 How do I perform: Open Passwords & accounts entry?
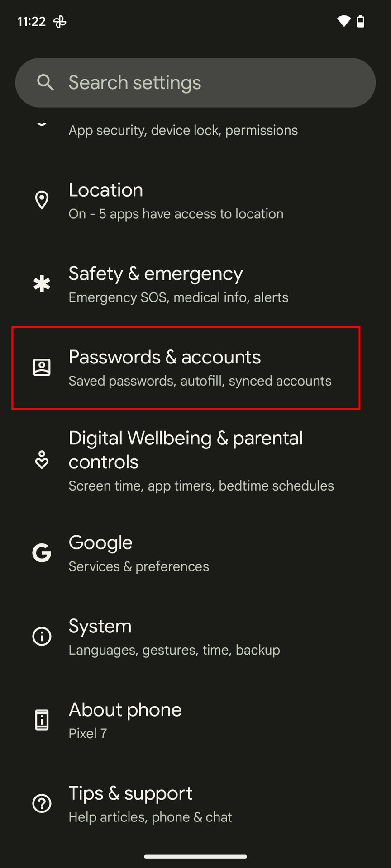pyautogui.click(x=186, y=368)
